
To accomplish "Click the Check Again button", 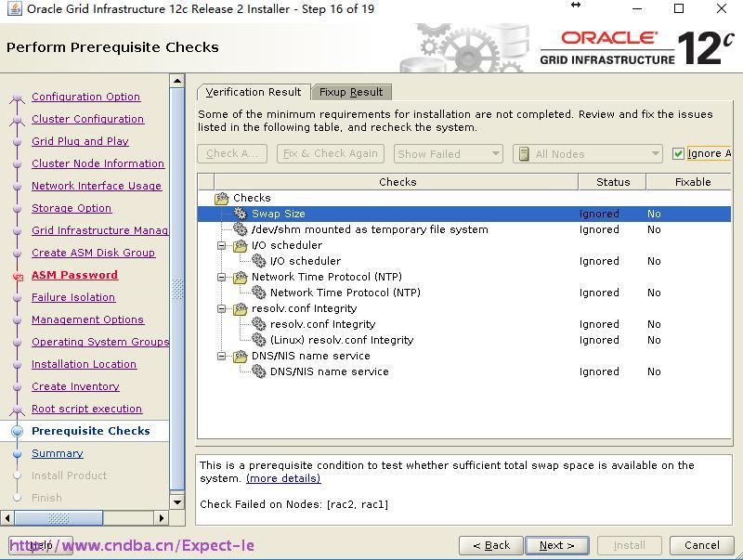I will [x=232, y=153].
